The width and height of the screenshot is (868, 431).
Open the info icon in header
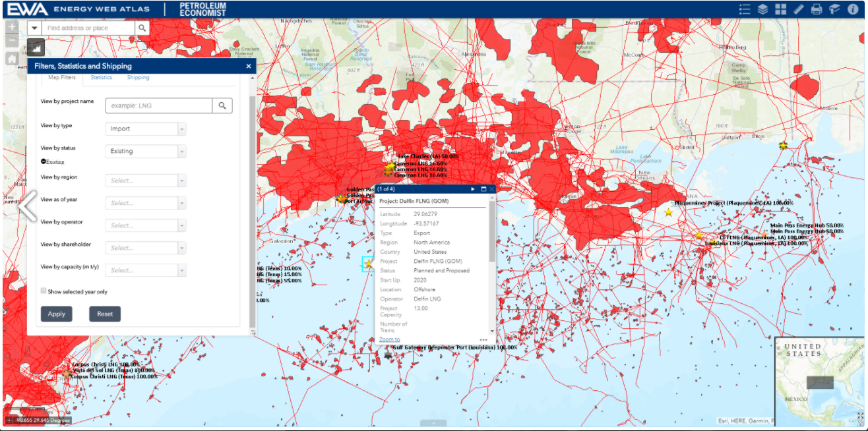[853, 9]
